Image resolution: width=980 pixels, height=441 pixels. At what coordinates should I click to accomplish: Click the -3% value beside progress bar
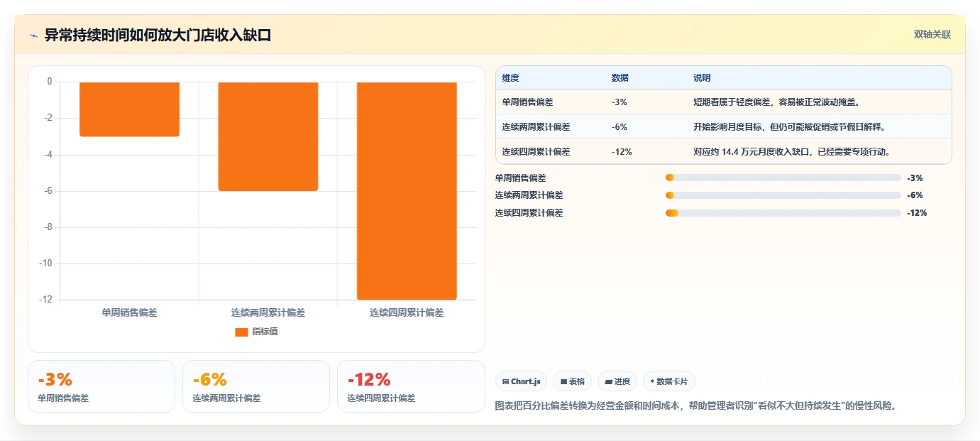point(915,178)
